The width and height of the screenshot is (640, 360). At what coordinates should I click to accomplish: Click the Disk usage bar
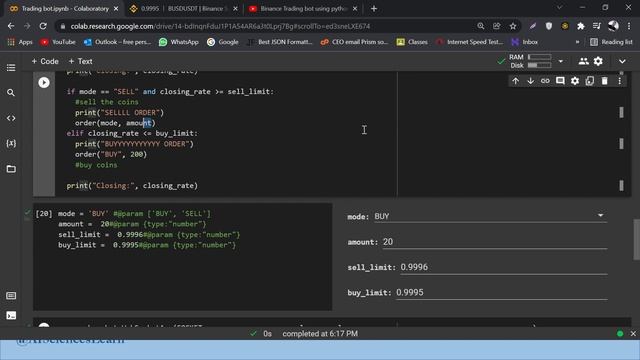pos(539,65)
